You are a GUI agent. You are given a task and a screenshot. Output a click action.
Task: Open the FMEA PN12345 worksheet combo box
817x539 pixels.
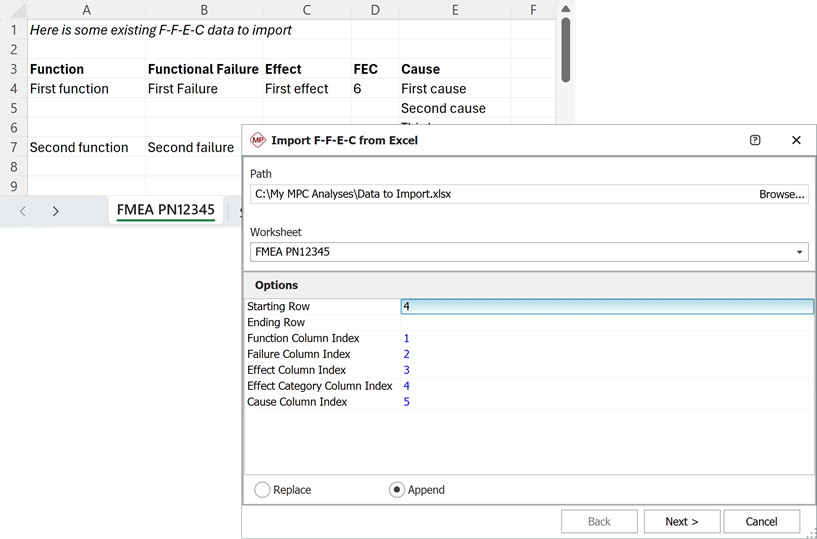pyautogui.click(x=520, y=252)
